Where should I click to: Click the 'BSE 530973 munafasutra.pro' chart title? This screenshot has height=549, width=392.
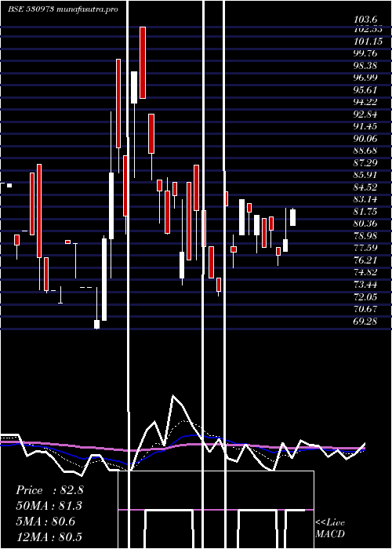[63, 9]
